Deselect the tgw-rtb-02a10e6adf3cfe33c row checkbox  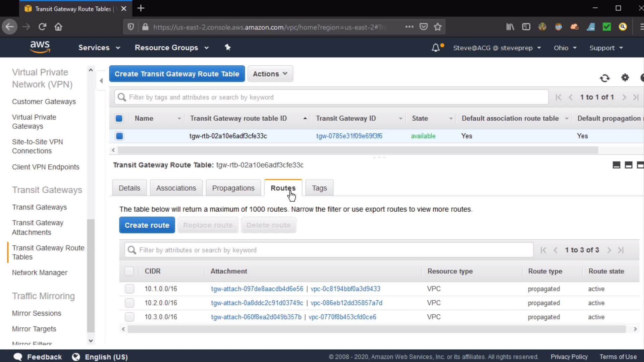pyautogui.click(x=119, y=136)
